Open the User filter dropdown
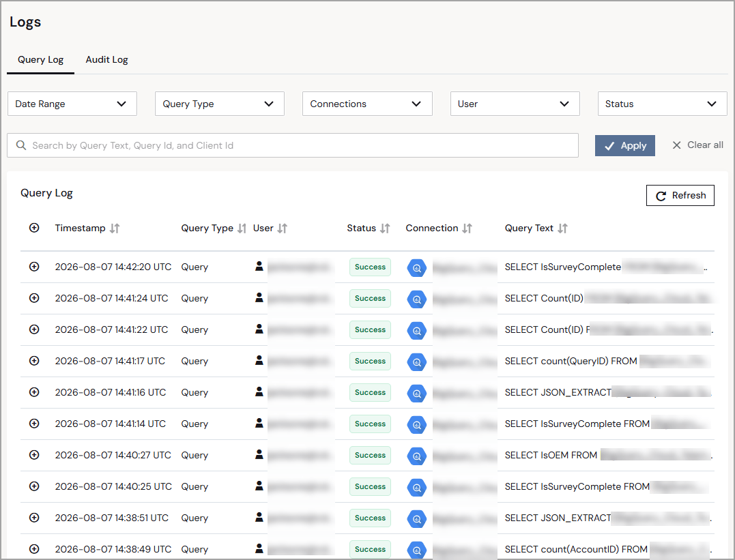Screen dimensions: 735x560 tap(515, 104)
